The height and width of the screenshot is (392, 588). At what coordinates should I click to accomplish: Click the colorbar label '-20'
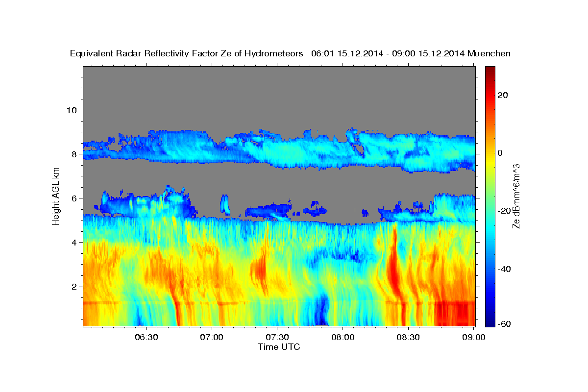(503, 211)
